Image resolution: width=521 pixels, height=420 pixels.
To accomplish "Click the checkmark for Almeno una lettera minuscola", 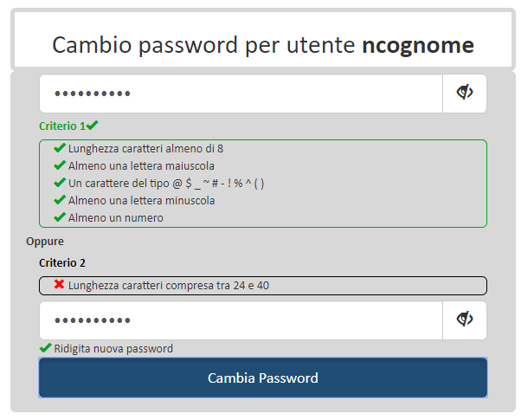I will point(60,199).
